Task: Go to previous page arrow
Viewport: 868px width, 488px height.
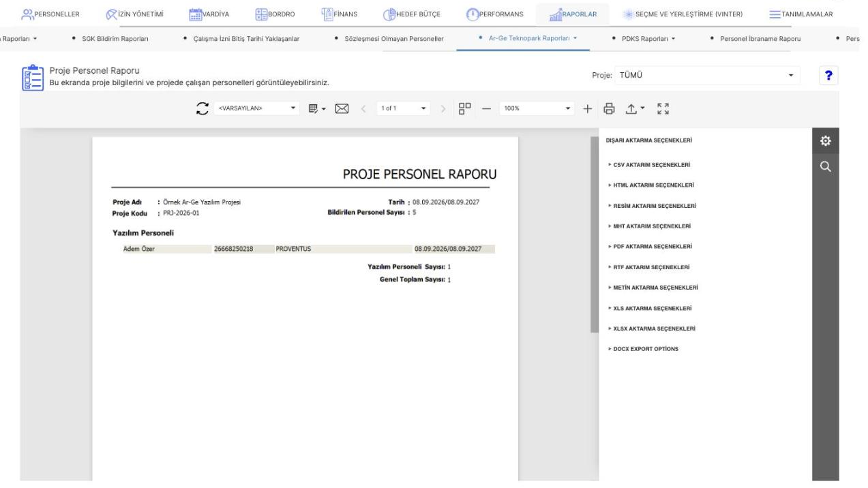Action: pyautogui.click(x=363, y=108)
